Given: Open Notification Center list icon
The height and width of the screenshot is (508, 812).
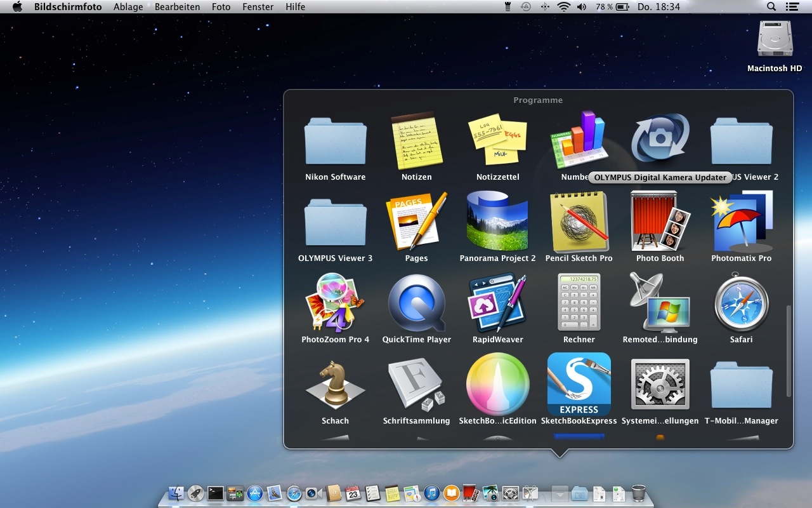Looking at the screenshot, I should 792,7.
